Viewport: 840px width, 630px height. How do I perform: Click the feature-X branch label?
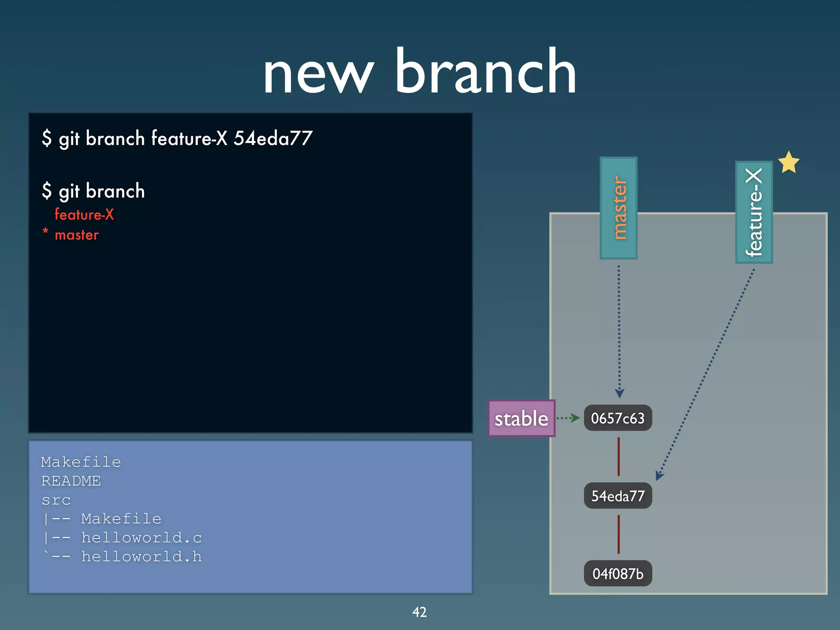click(754, 212)
